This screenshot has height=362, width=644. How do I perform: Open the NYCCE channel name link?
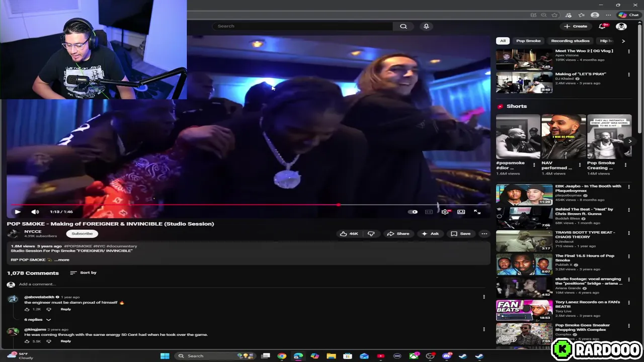[33, 231]
